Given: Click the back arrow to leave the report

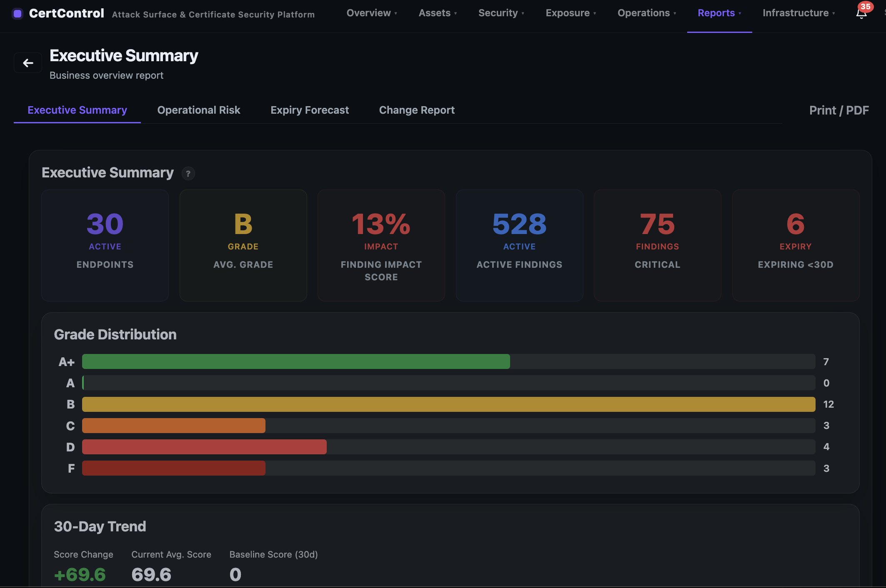Looking at the screenshot, I should 28,62.
